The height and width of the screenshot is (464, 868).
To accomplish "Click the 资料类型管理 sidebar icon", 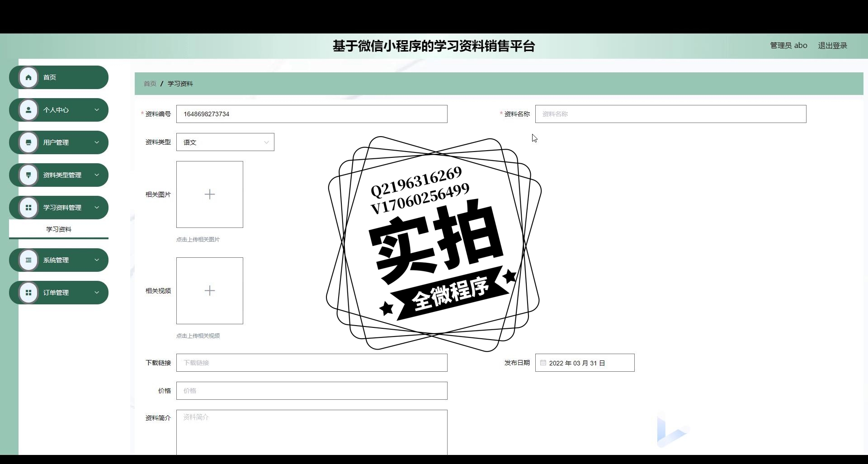I will (x=28, y=175).
